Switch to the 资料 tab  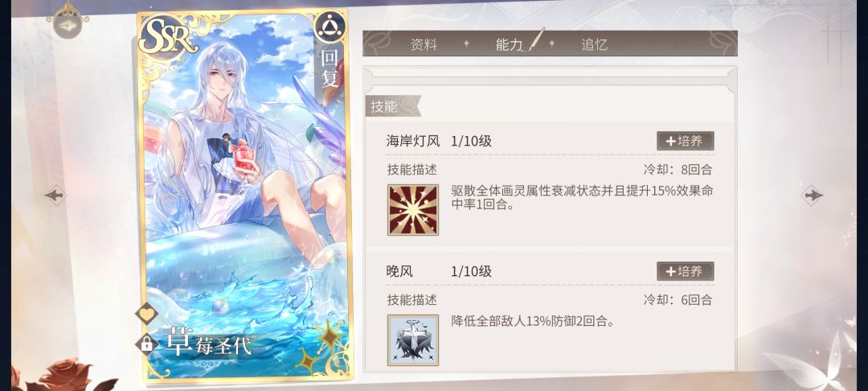(424, 45)
